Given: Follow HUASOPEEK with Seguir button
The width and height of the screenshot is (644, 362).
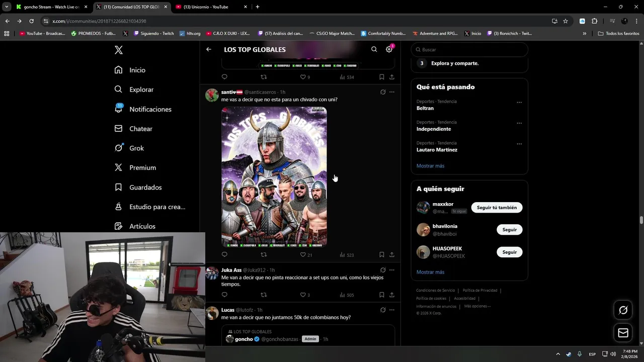Looking at the screenshot, I should point(509,252).
